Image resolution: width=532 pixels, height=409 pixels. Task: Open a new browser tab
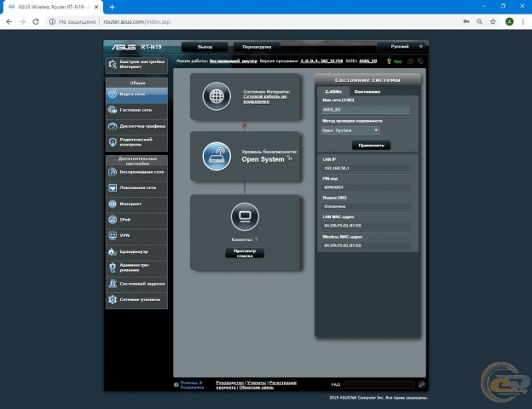pyautogui.click(x=113, y=7)
